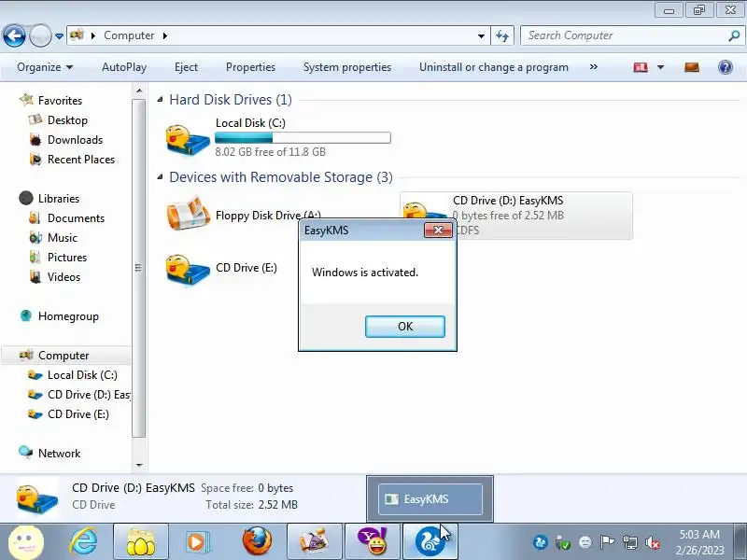Click the network tray icon
747x560 pixels.
coord(629,542)
